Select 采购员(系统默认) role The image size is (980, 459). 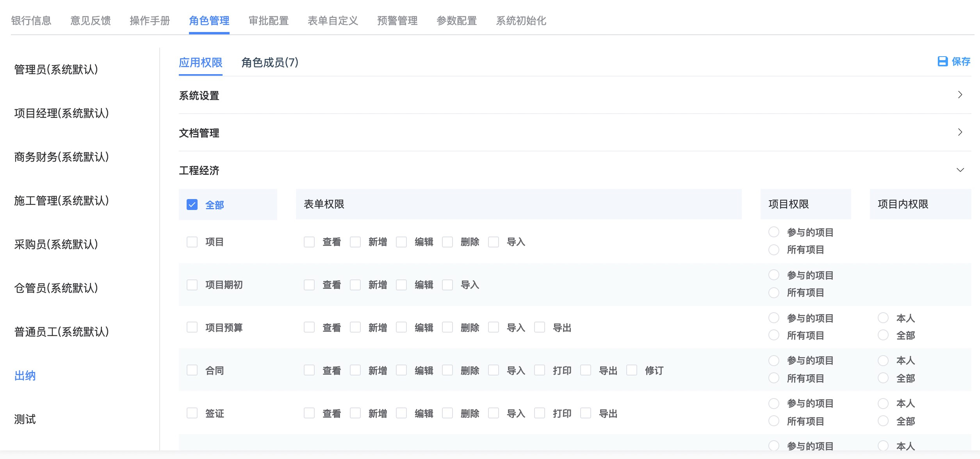click(56, 244)
